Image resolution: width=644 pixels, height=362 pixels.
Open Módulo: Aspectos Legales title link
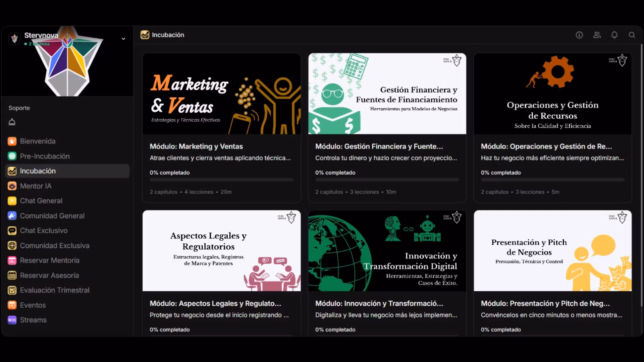[x=215, y=304]
